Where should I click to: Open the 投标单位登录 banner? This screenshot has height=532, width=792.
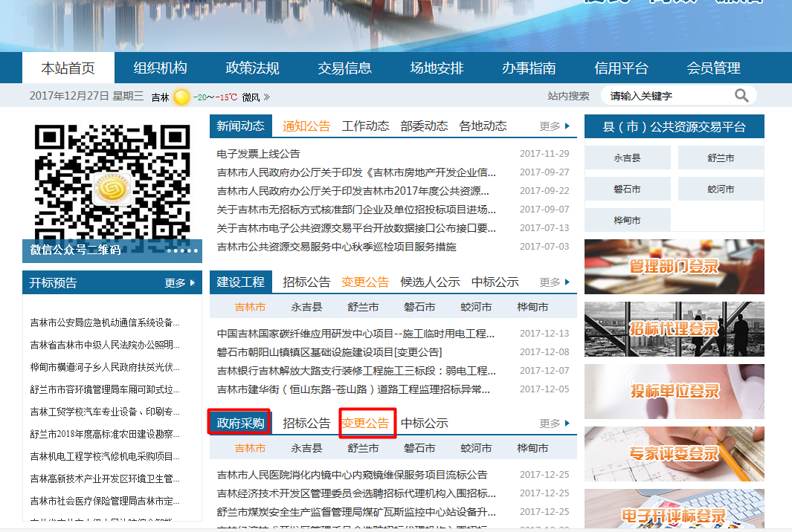pyautogui.click(x=673, y=392)
